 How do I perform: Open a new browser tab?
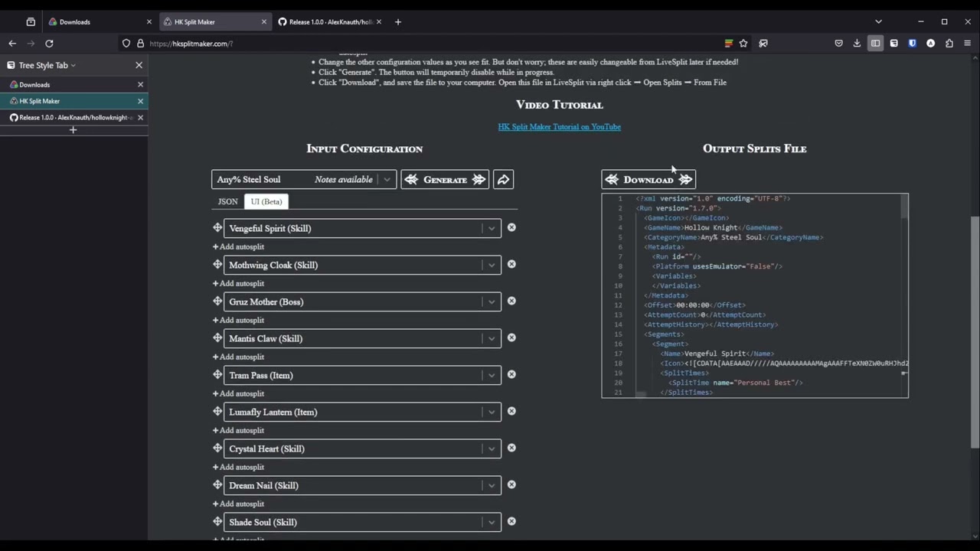[398, 21]
